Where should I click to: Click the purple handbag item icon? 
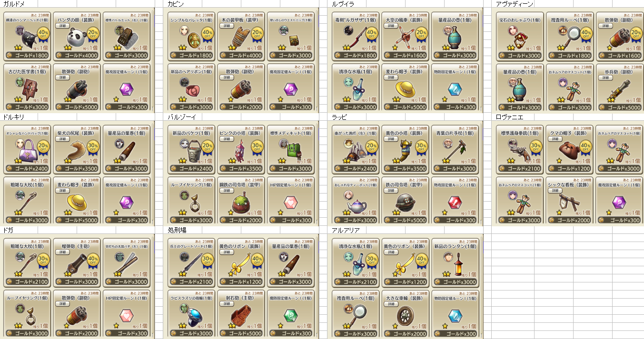[24, 151]
